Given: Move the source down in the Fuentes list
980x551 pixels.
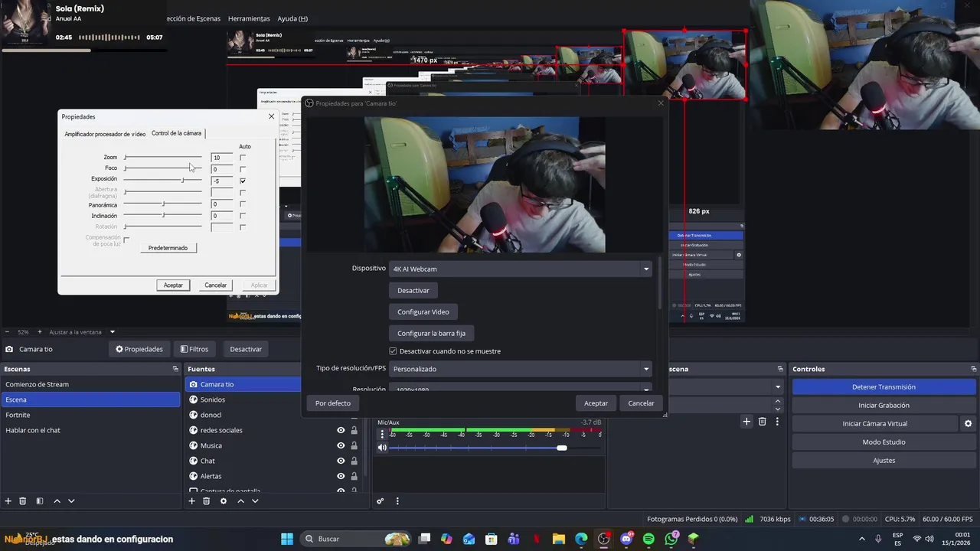Looking at the screenshot, I should pos(255,501).
